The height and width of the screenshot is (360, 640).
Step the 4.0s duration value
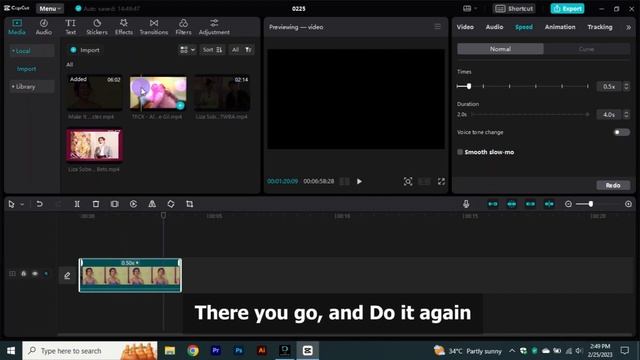[x=626, y=115]
